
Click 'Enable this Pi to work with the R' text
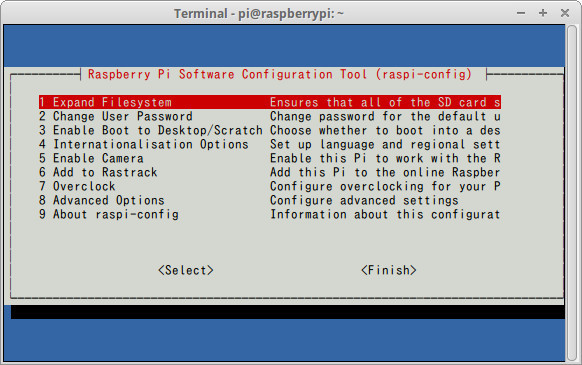click(385, 158)
